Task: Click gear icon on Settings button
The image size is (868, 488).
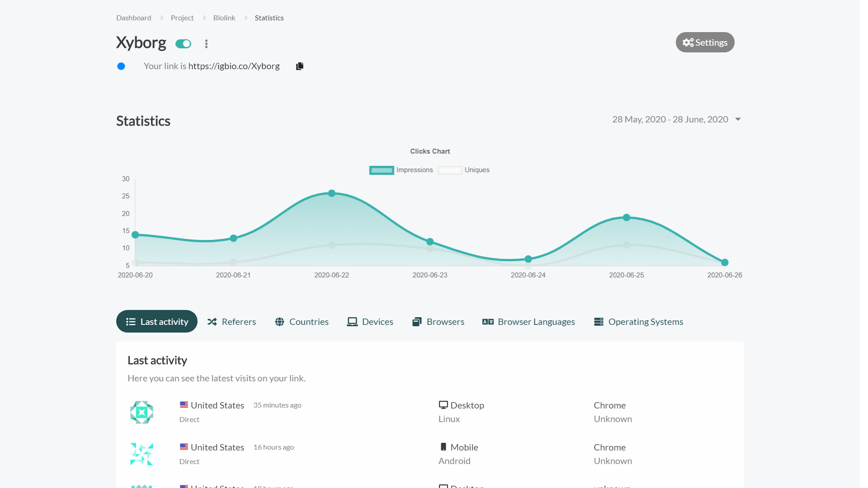Action: point(688,42)
